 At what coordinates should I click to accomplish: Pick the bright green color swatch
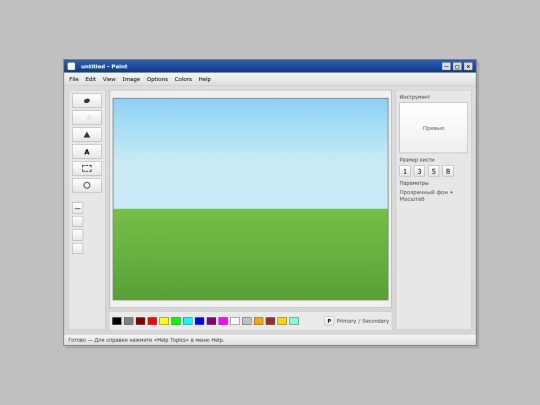pos(176,321)
